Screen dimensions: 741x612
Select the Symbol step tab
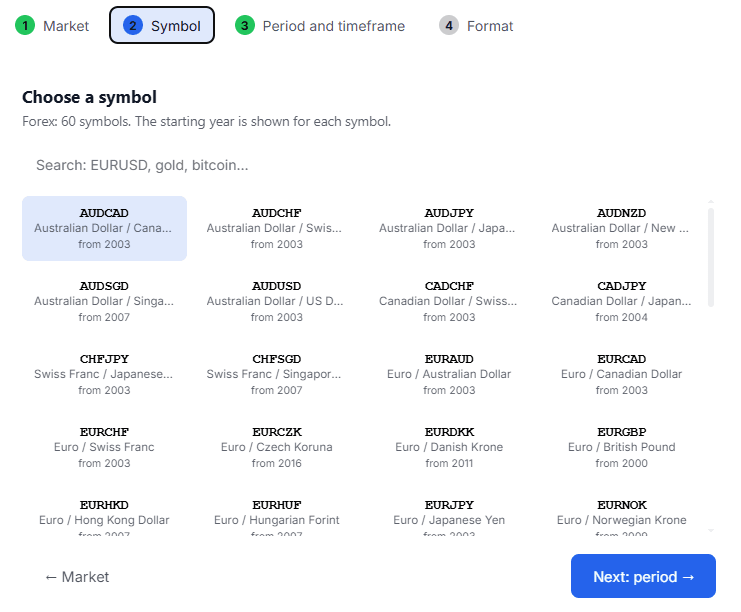click(162, 26)
